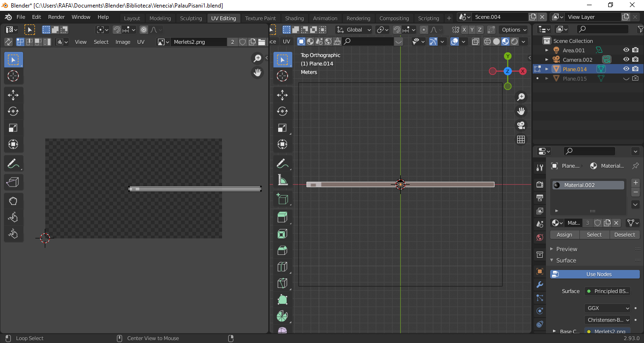Remove the selected material slot

point(636,192)
